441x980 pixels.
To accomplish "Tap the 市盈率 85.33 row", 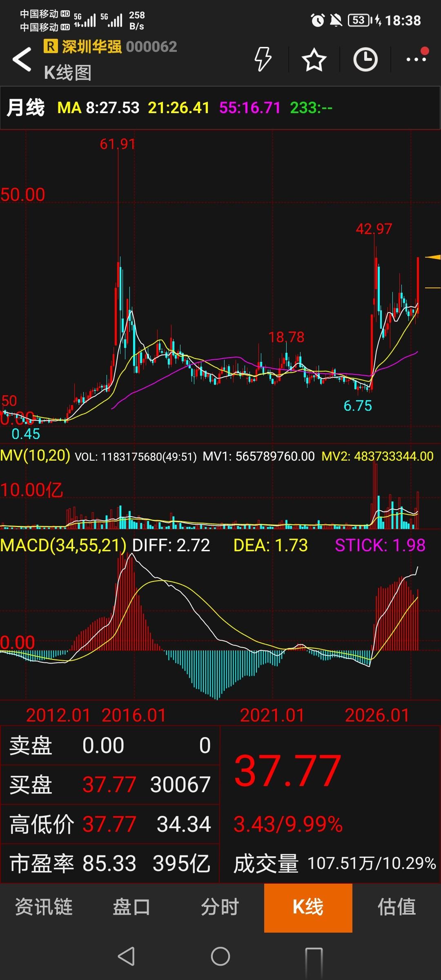I will pyautogui.click(x=110, y=864).
